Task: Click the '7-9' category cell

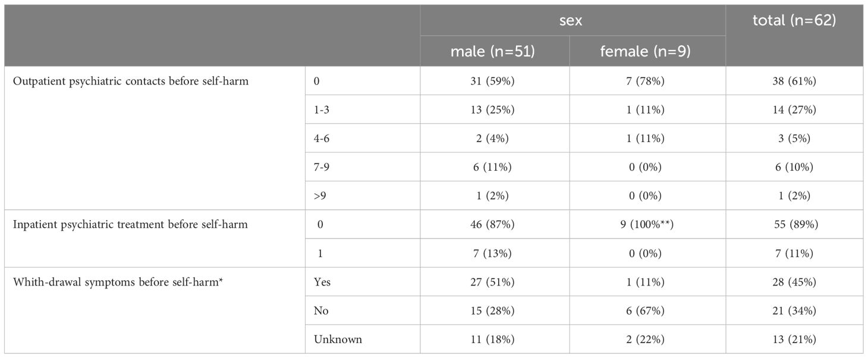Action: click(363, 167)
